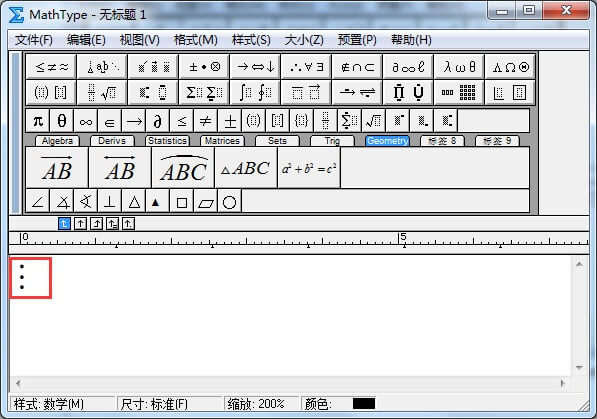Click the black color swatch
Viewport: 597px width, 419px height.
tap(364, 403)
